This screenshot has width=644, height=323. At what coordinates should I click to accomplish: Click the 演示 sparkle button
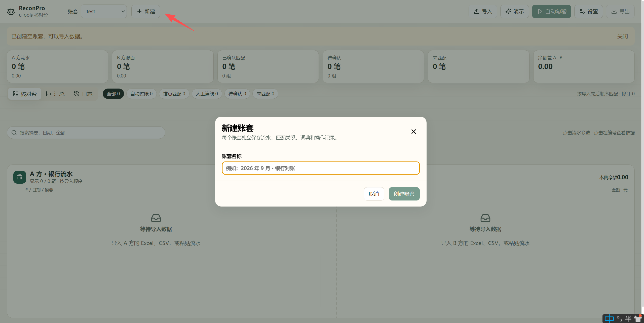(514, 12)
